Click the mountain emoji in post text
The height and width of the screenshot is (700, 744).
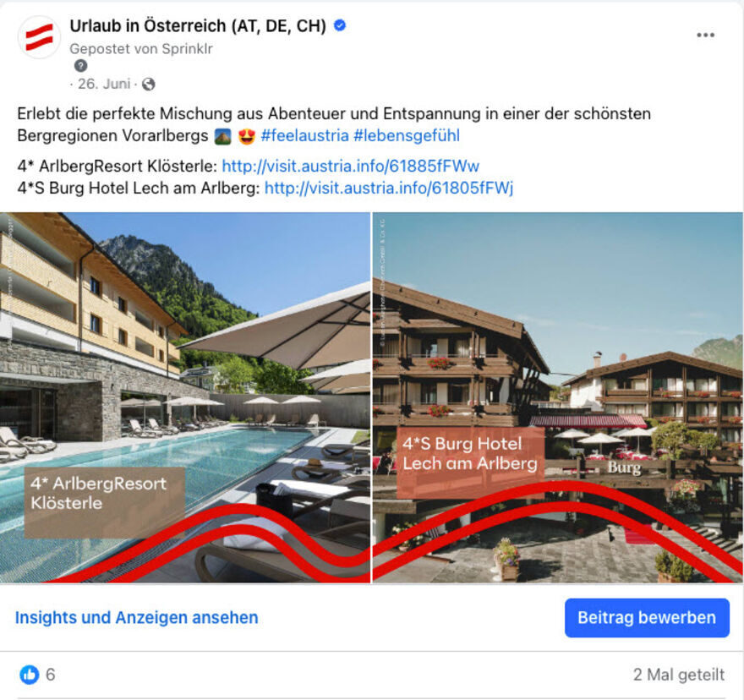(223, 136)
